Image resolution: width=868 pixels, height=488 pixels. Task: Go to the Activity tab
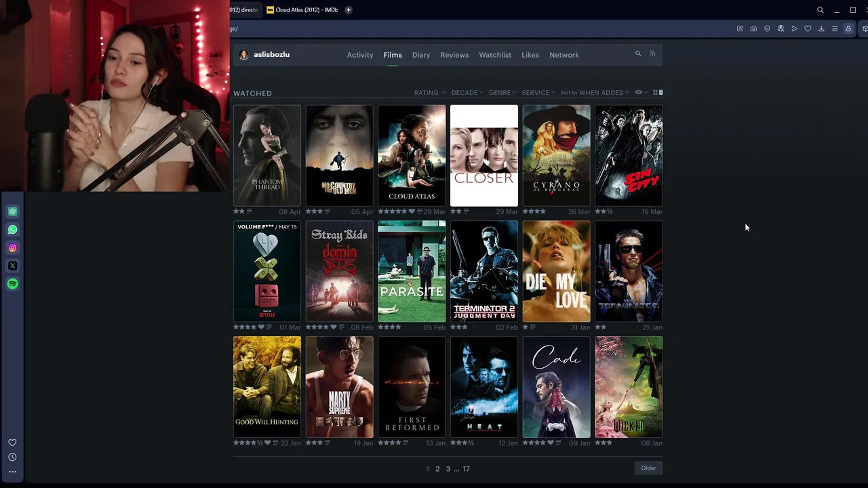360,55
